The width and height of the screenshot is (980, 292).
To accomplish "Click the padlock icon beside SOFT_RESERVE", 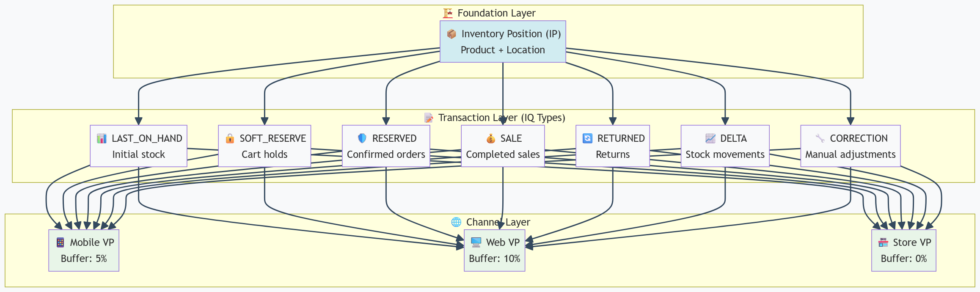I will pos(230,138).
